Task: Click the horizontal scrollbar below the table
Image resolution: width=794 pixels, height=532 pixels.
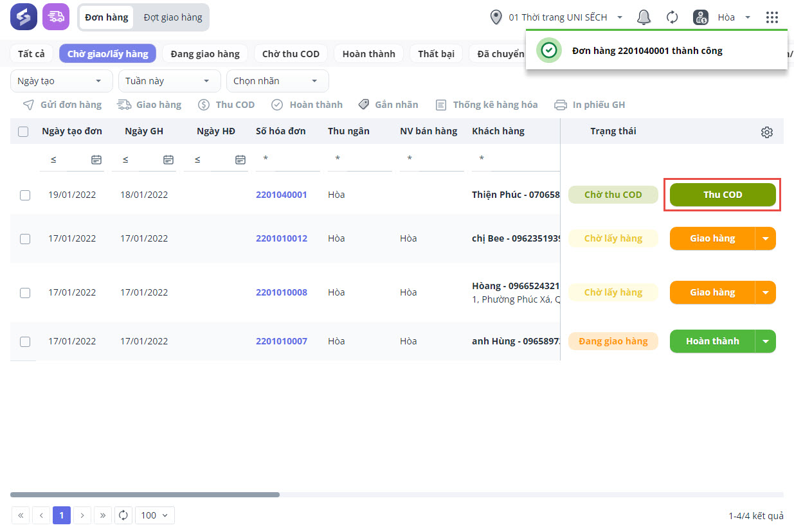Action: [145, 495]
